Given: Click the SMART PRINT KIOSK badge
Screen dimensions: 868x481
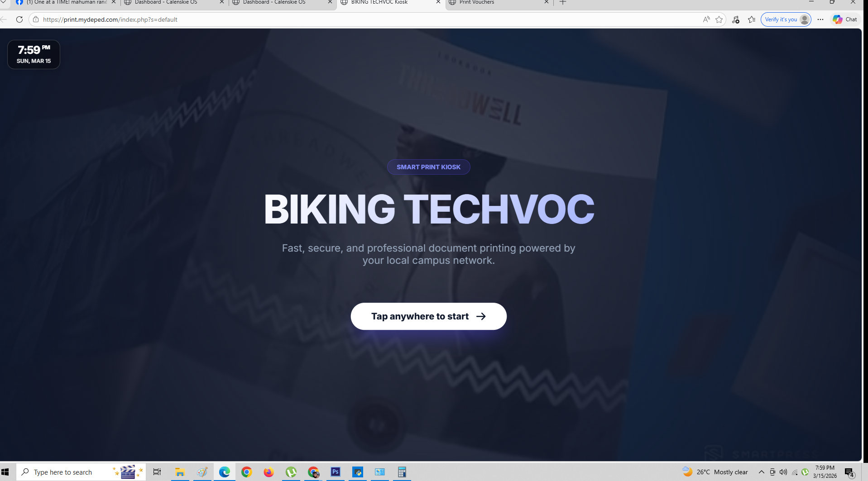Looking at the screenshot, I should [428, 167].
